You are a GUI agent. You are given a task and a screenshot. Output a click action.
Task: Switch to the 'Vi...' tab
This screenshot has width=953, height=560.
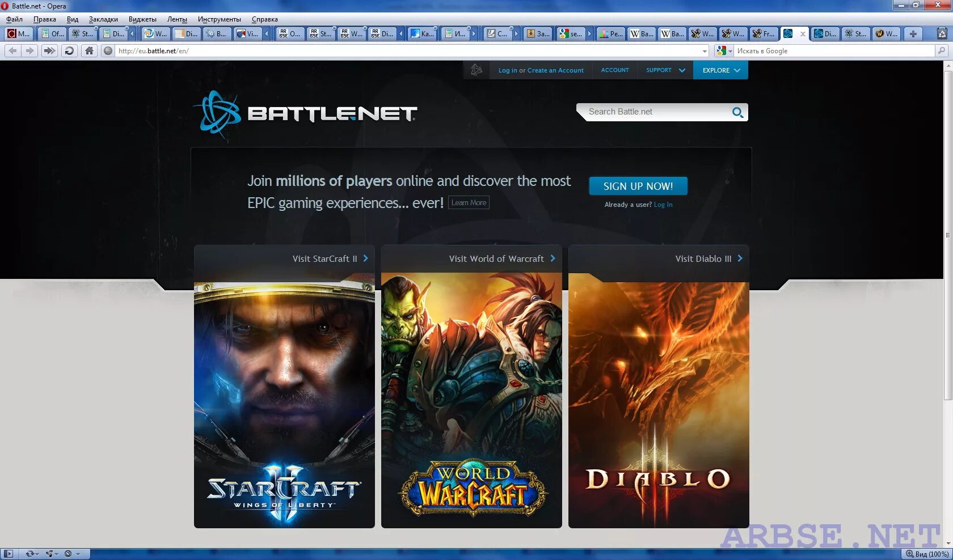tap(247, 33)
